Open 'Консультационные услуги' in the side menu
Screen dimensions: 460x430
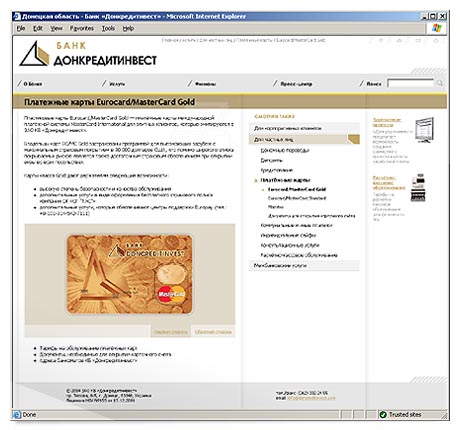point(290,245)
